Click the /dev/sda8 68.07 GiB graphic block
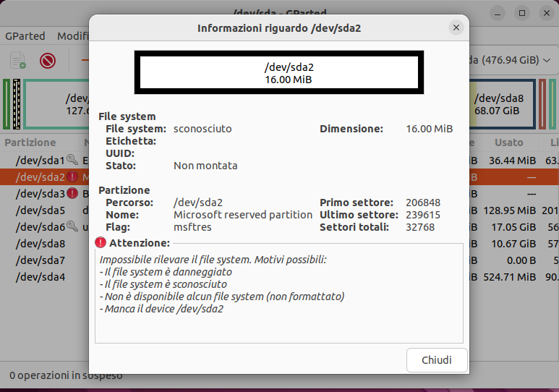559x392 pixels. [503, 104]
